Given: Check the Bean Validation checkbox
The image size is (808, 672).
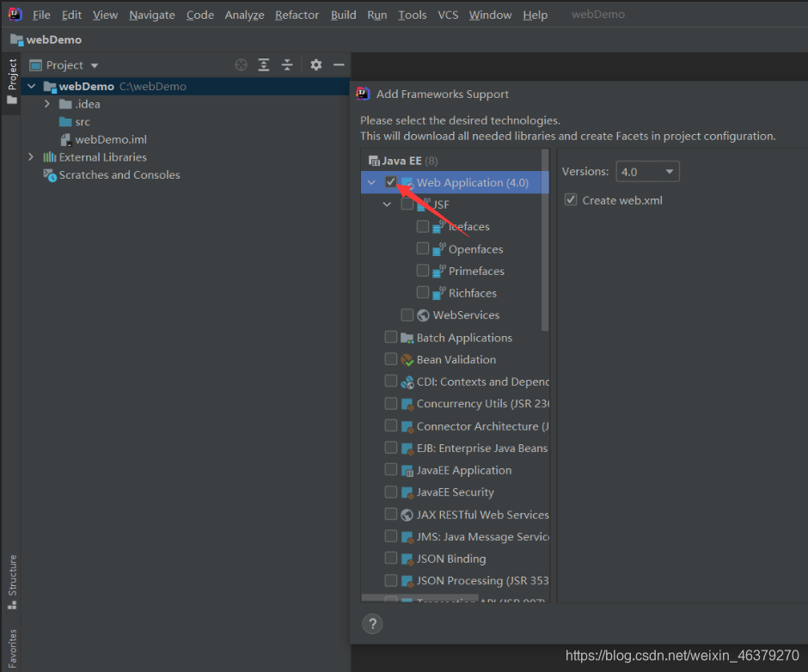Looking at the screenshot, I should [x=390, y=358].
